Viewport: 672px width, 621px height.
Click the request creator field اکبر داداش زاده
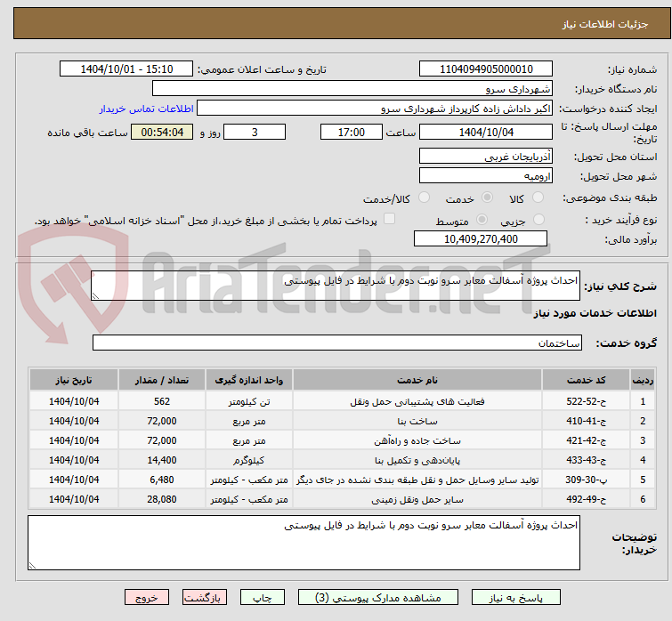click(375, 109)
